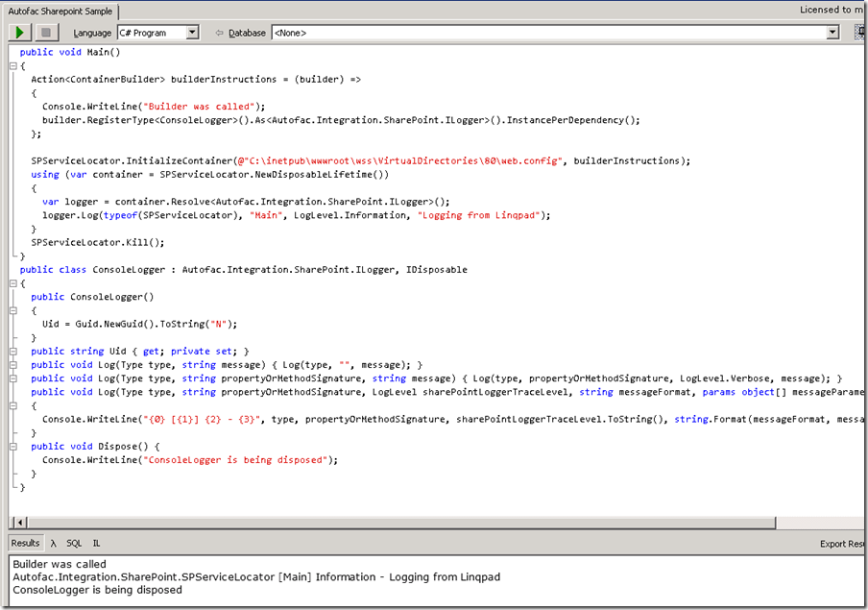Click the Export Results button

841,544
